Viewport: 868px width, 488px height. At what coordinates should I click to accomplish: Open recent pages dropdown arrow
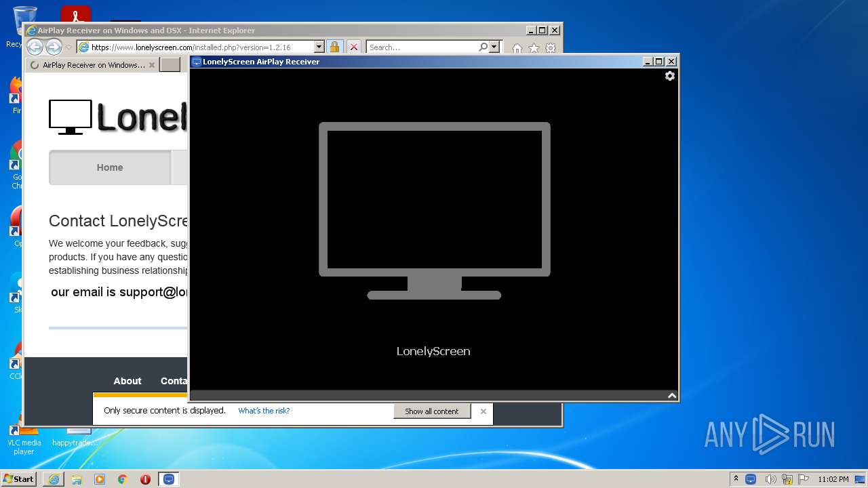click(68, 47)
